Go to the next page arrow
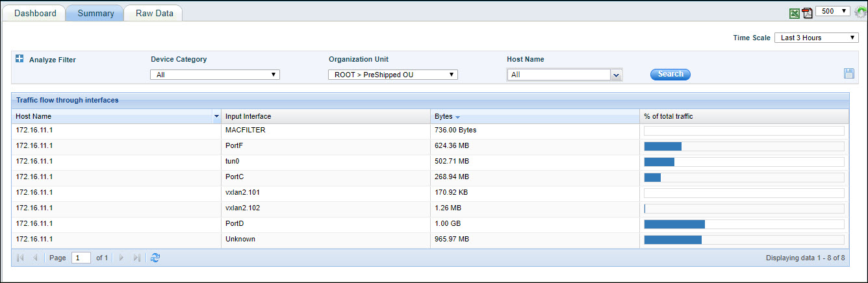The width and height of the screenshot is (868, 283). (x=121, y=258)
